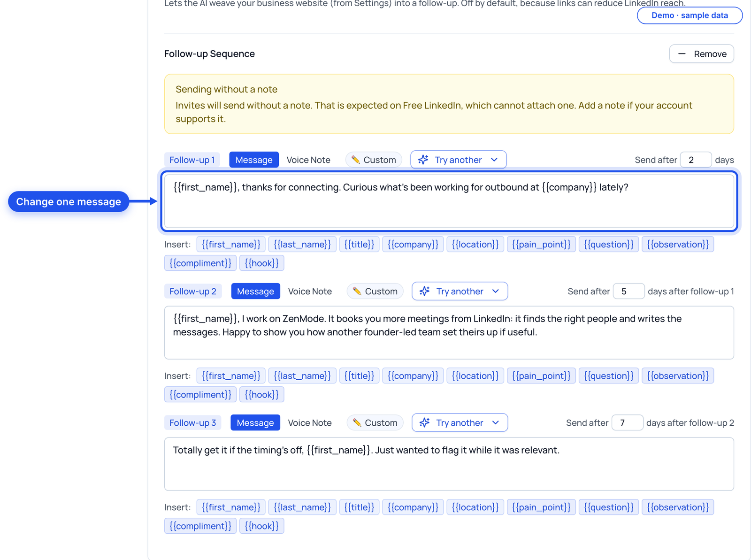Image resolution: width=751 pixels, height=560 pixels.
Task: Insert {{compliment}} token for Follow-up 2
Action: coord(200,394)
